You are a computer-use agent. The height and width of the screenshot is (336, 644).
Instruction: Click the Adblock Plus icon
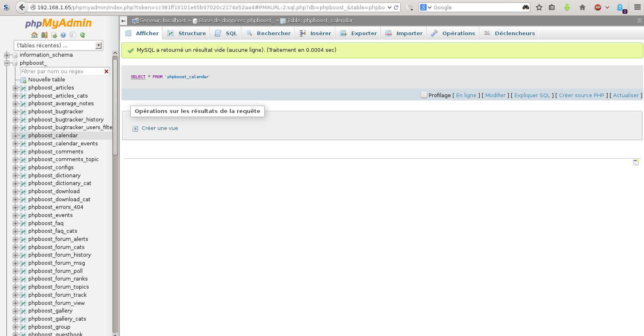pos(598,7)
